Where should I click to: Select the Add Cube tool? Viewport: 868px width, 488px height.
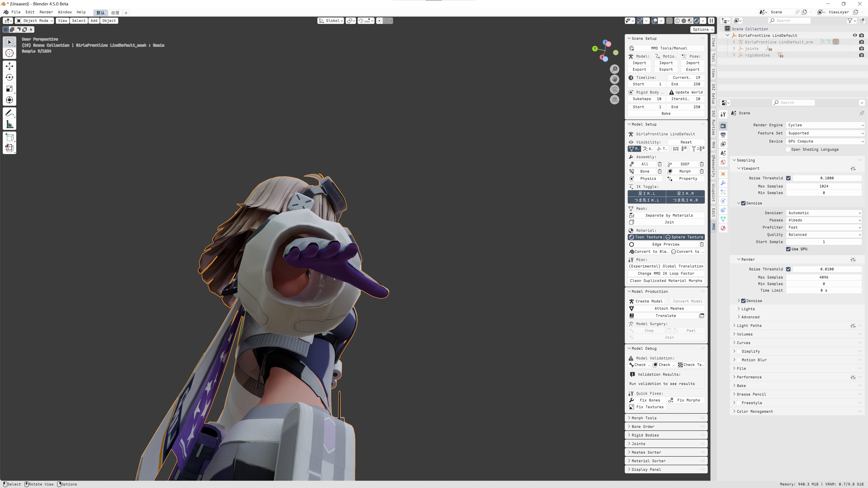coord(9,137)
